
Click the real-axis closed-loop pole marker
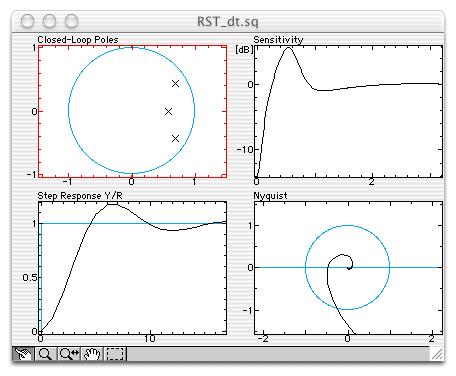tap(169, 111)
